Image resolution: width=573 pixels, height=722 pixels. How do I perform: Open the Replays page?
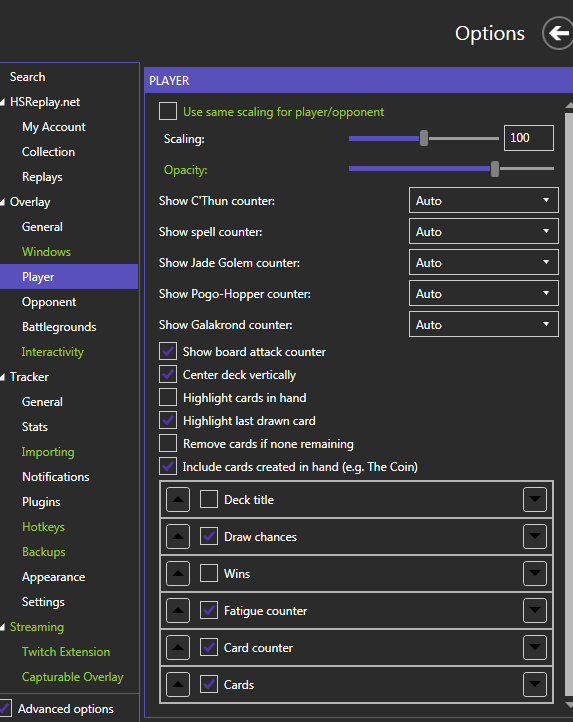(42, 177)
